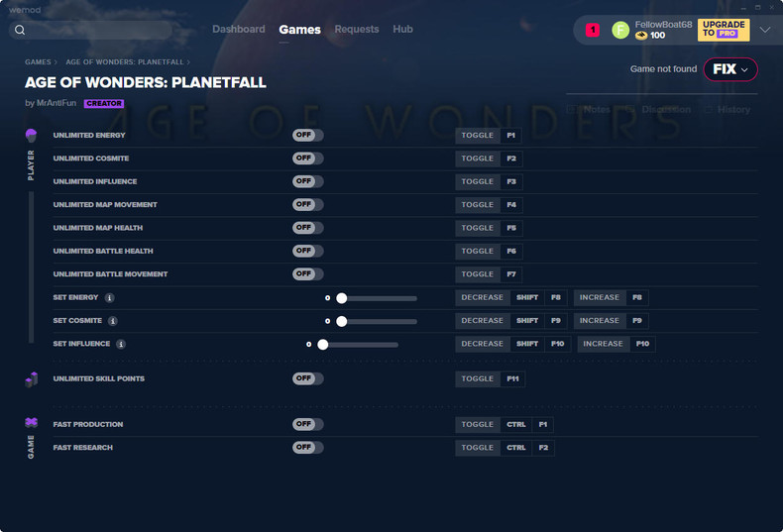Click the Player category icon
The height and width of the screenshot is (532, 783).
(31, 136)
